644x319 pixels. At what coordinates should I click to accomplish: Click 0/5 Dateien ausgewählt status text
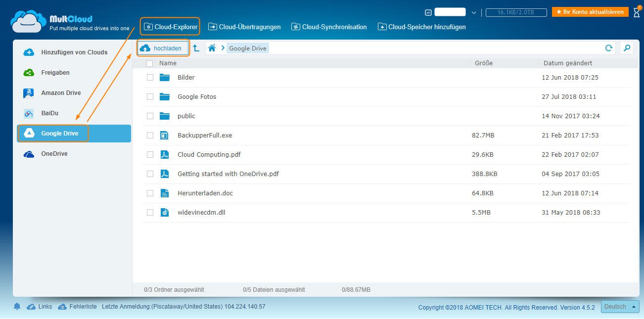click(274, 290)
